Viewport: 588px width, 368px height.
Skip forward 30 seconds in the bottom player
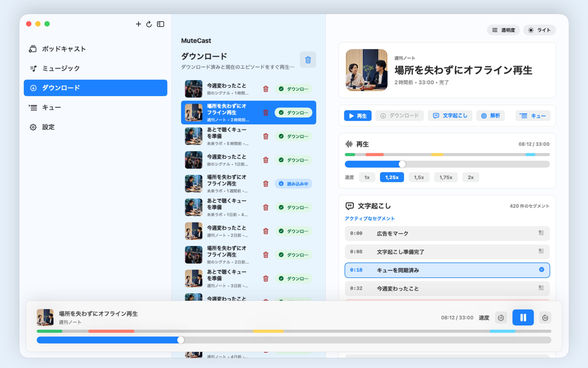pyautogui.click(x=545, y=317)
